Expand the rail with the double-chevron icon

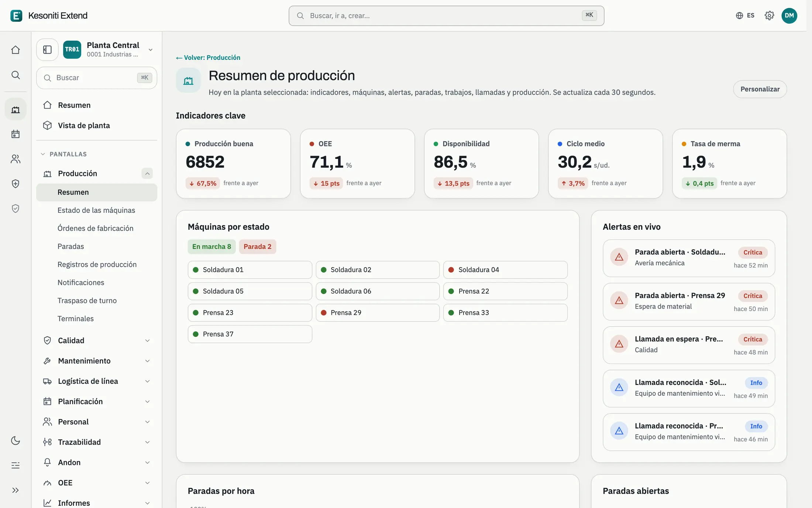[x=16, y=490]
